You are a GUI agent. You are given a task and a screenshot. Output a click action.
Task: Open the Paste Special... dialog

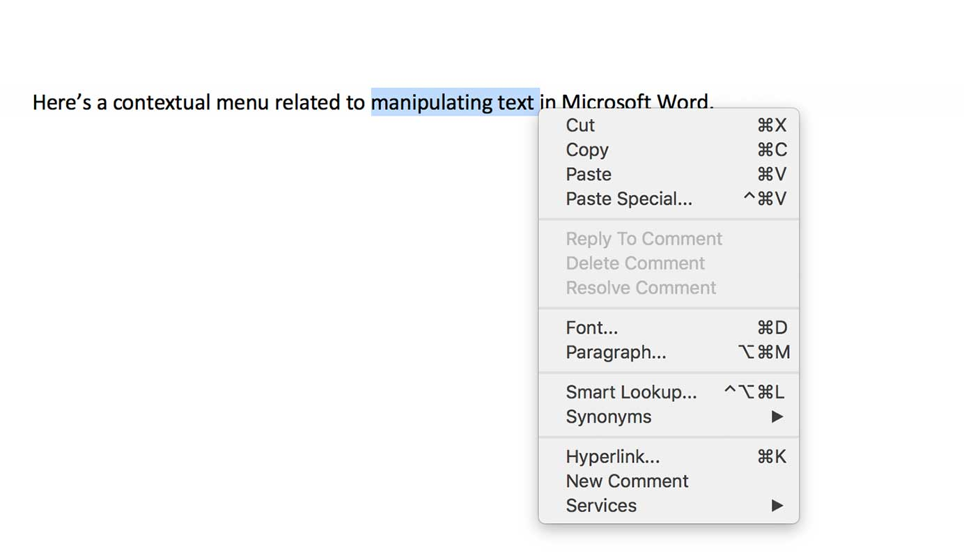click(x=629, y=199)
